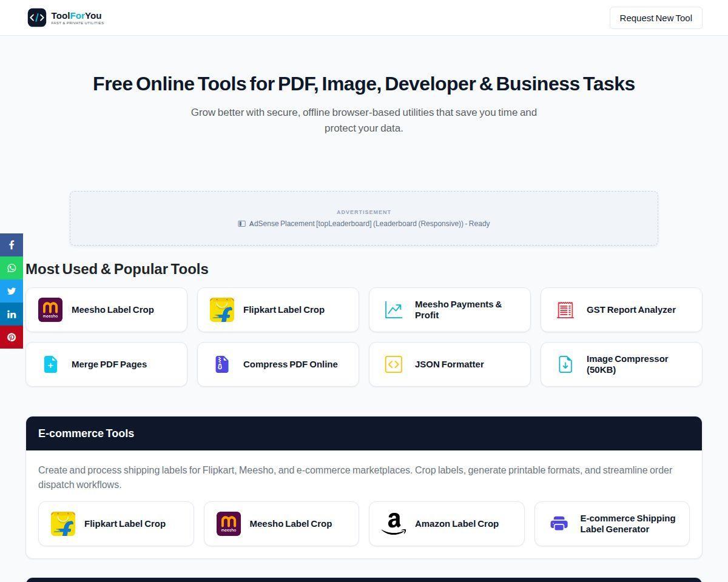Open Meesho Label Crop in E-commerce Tools
This screenshot has height=582, width=728.
tap(281, 524)
